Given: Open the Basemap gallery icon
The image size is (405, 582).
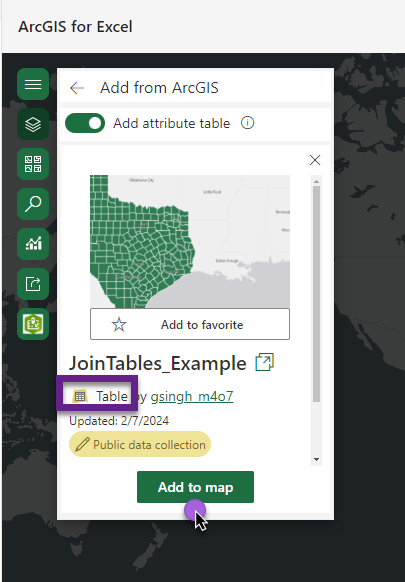Looking at the screenshot, I should pyautogui.click(x=33, y=164).
